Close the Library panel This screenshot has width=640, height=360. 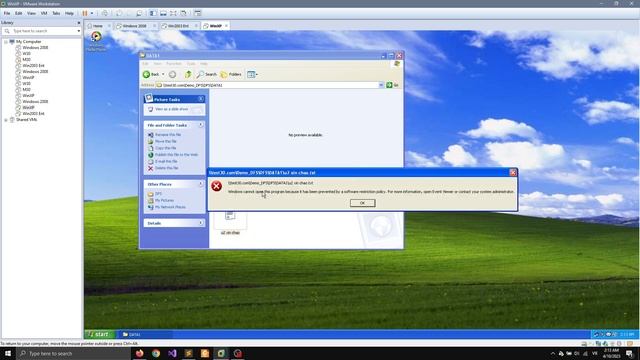pos(79,23)
